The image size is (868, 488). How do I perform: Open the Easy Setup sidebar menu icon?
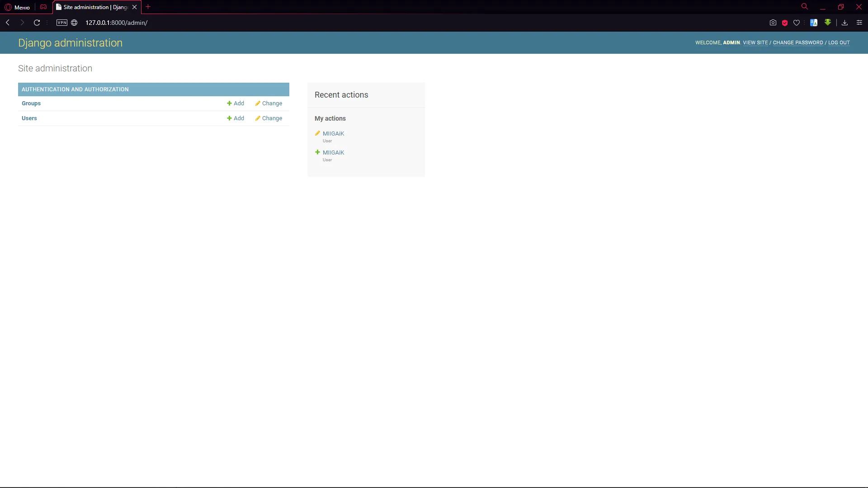point(859,23)
